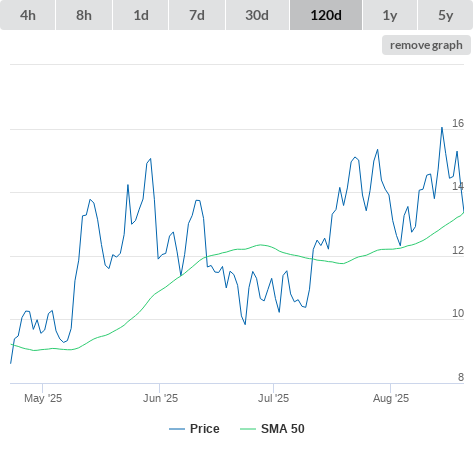Viewport: 474px width, 455px height.
Task: Click the 10 value on price axis
Action: 458,313
